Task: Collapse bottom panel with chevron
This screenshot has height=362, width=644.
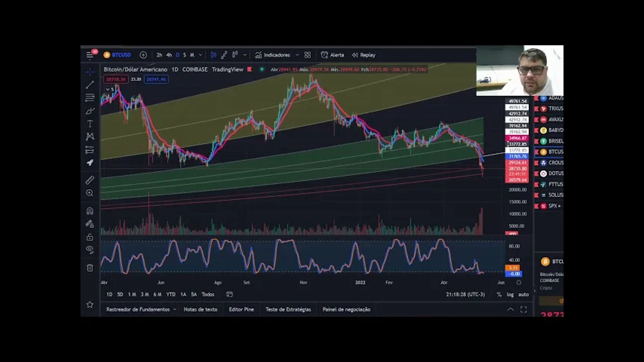Action: 510,309
